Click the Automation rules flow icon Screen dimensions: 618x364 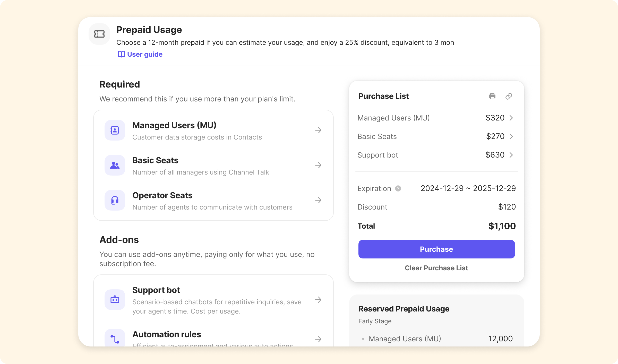(x=115, y=339)
